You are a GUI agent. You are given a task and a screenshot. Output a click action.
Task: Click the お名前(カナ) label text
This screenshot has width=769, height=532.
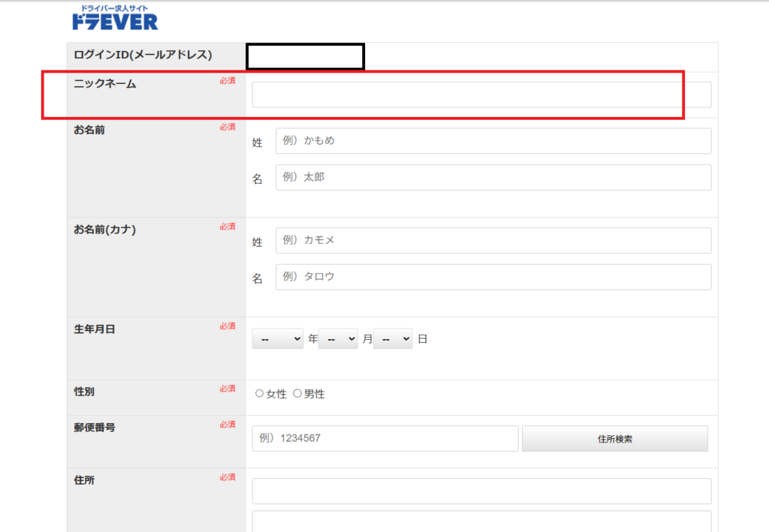pos(105,230)
